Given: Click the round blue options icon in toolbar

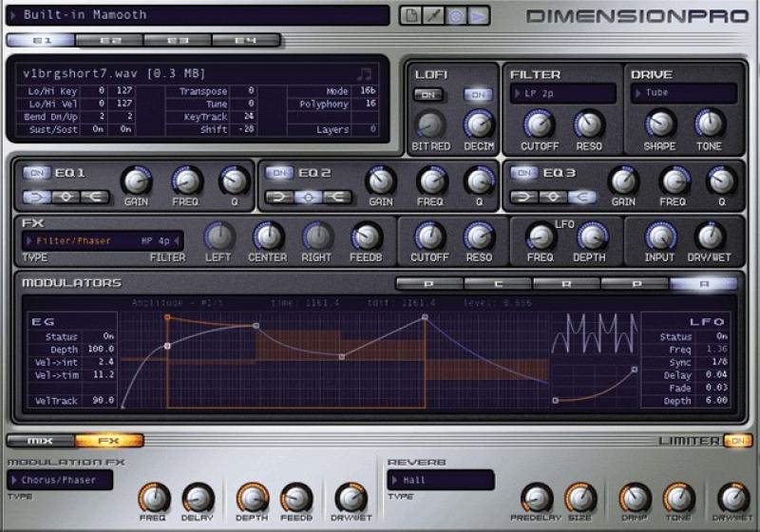Looking at the screenshot, I should click(455, 15).
